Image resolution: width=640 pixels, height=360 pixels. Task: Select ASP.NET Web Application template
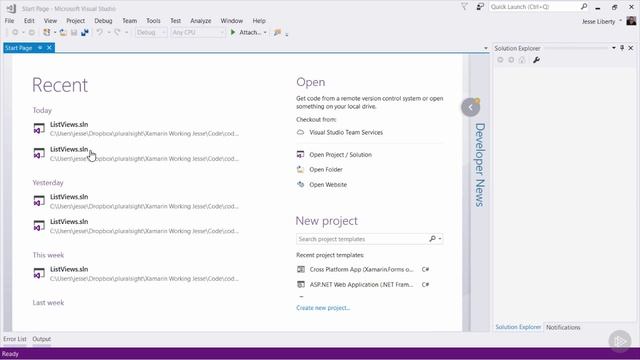click(362, 284)
